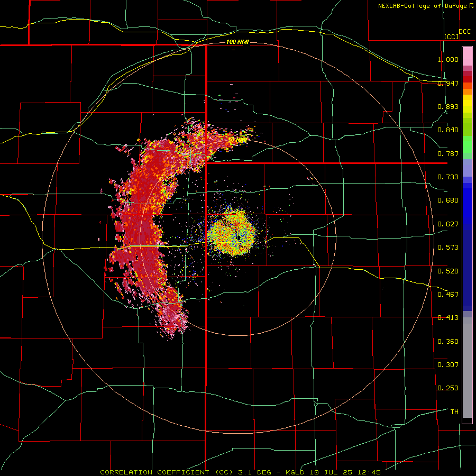Click the 0.360 scale value
476x476 pixels.
[448, 341]
